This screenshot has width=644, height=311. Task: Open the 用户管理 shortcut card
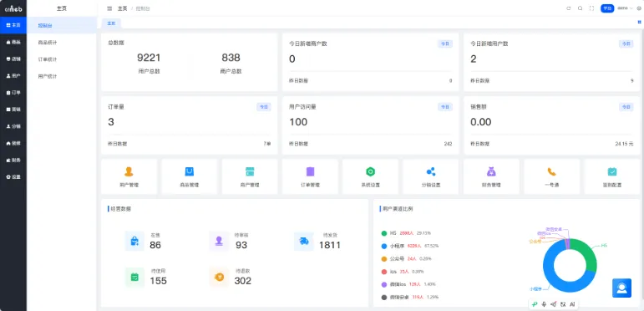(x=129, y=176)
